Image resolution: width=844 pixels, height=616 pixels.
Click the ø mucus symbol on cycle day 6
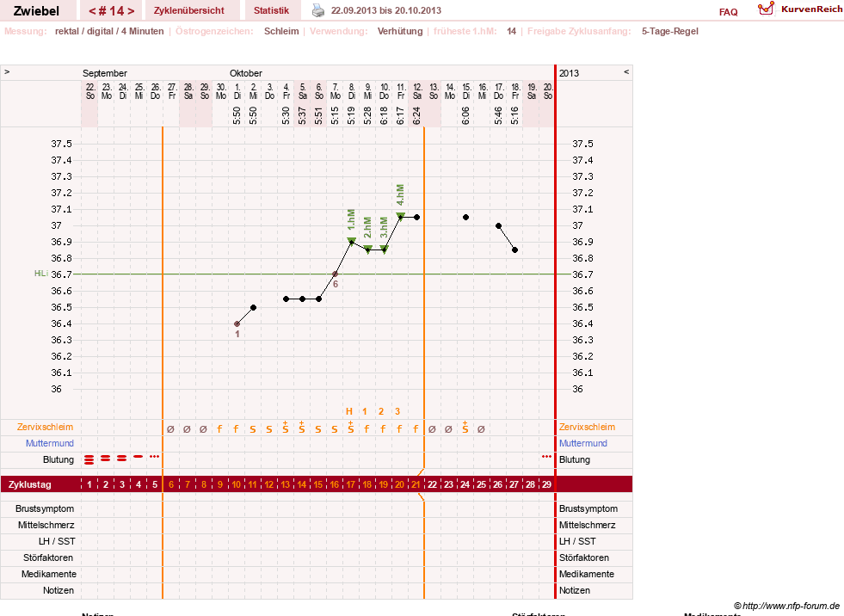click(x=170, y=429)
